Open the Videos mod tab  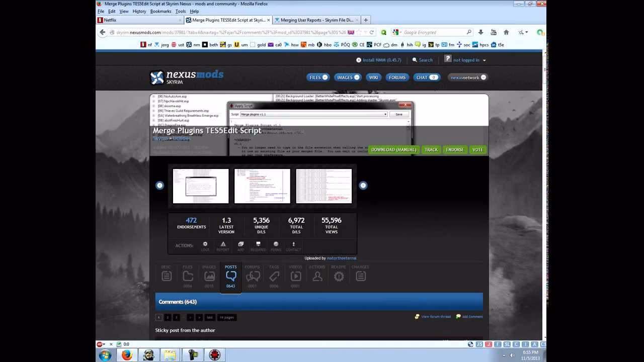pos(295,276)
